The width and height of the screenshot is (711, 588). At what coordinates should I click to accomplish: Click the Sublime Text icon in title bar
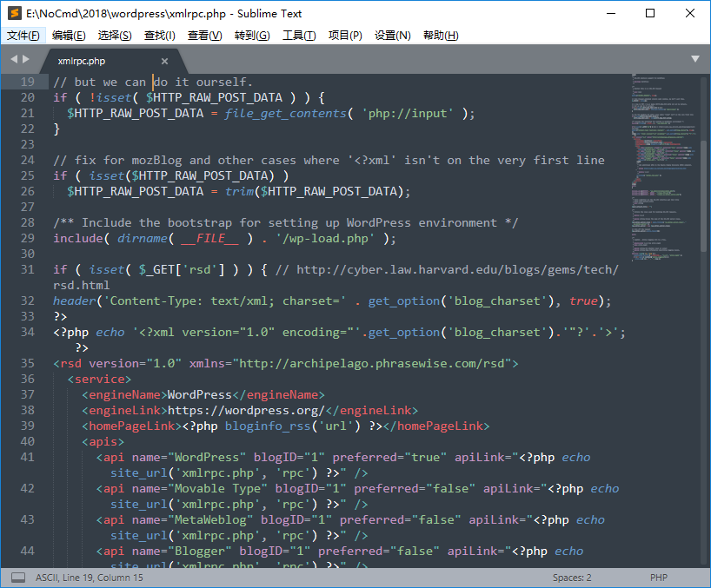click(x=12, y=13)
